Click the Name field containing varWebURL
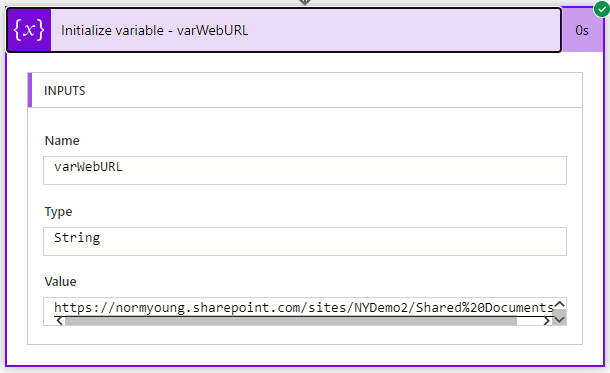The width and height of the screenshot is (610, 373). 305,170
